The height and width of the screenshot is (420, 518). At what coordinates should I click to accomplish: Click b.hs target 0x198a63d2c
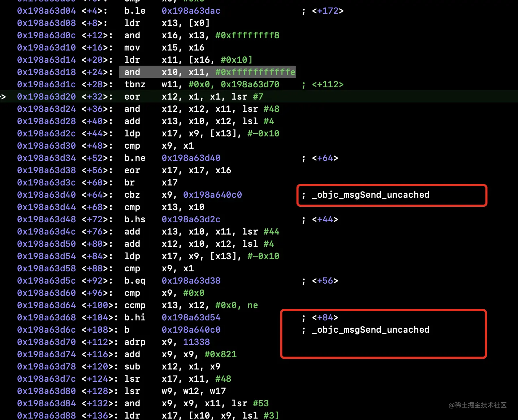point(191,219)
